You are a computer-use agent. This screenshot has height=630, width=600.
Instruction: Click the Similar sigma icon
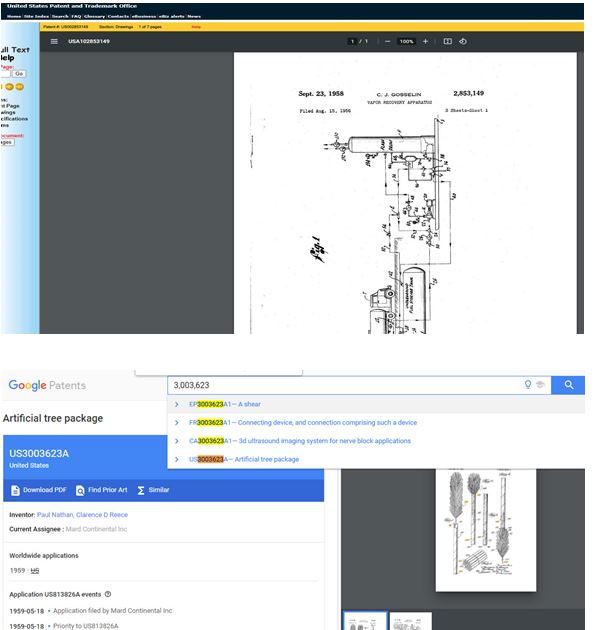(141, 490)
